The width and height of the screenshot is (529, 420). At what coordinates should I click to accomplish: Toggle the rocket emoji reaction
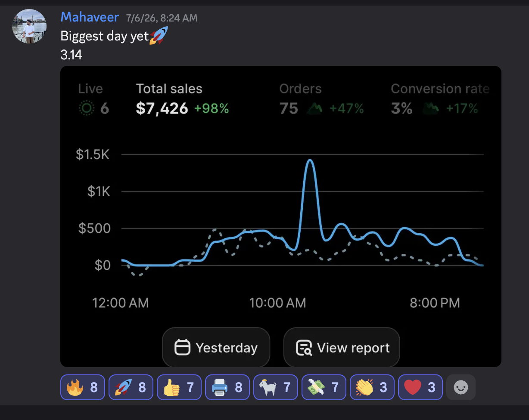(x=131, y=388)
